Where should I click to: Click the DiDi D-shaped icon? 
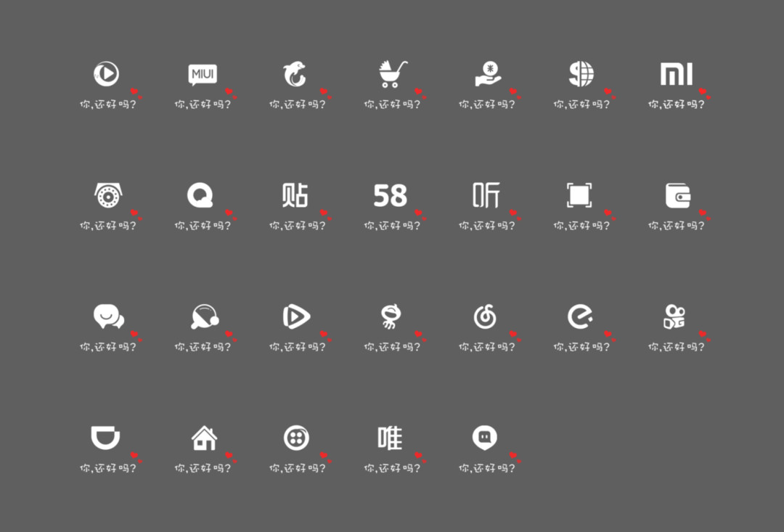click(x=105, y=438)
